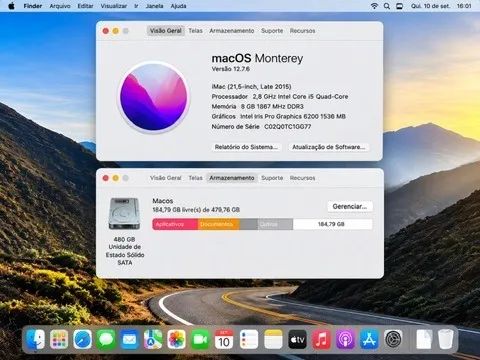Switch to Suporte tab in storage window
The image size is (480, 360).
click(x=272, y=178)
